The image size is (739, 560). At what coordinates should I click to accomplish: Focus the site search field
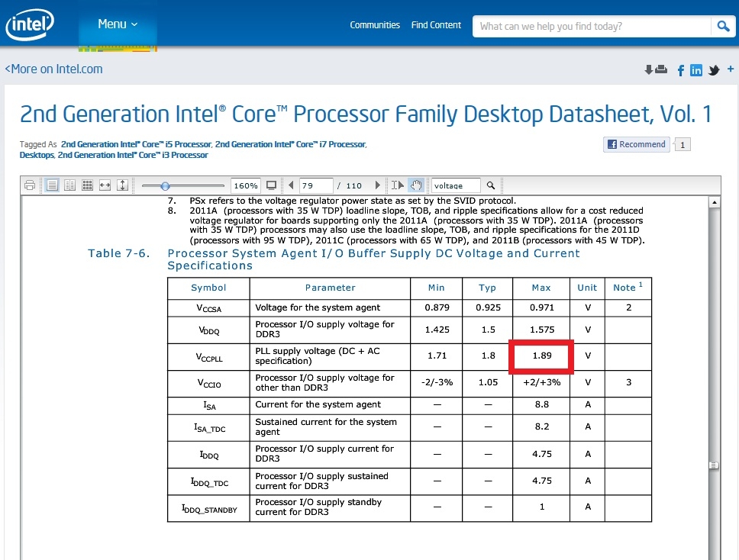pyautogui.click(x=592, y=27)
